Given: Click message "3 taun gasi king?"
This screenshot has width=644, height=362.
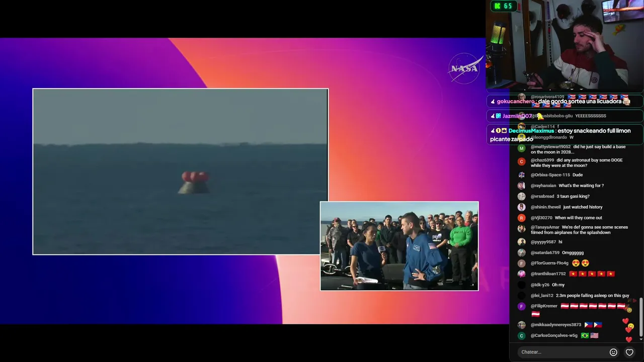Looking at the screenshot, I should pyautogui.click(x=573, y=196).
